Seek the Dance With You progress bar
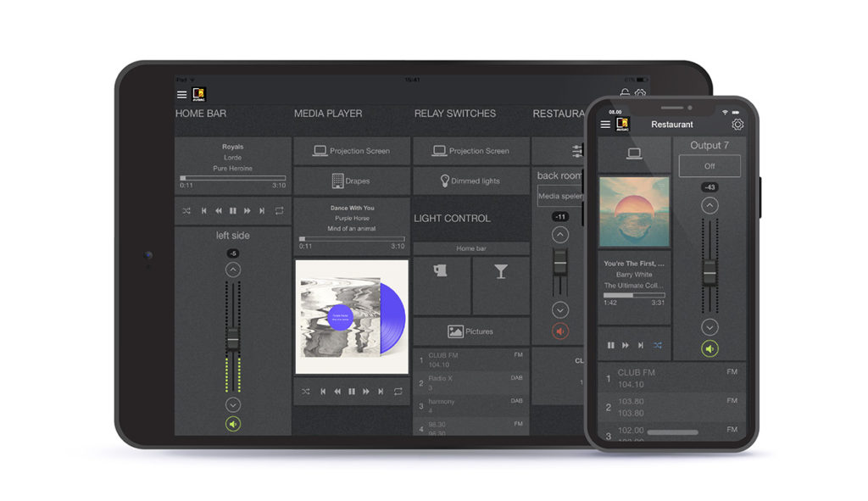868x501 pixels. point(352,238)
